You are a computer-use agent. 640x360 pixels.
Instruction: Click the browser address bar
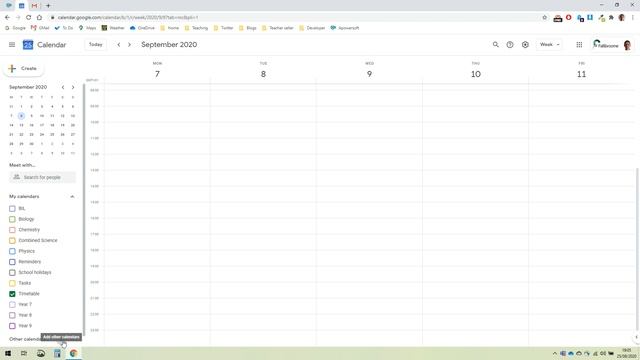[x=294, y=18]
